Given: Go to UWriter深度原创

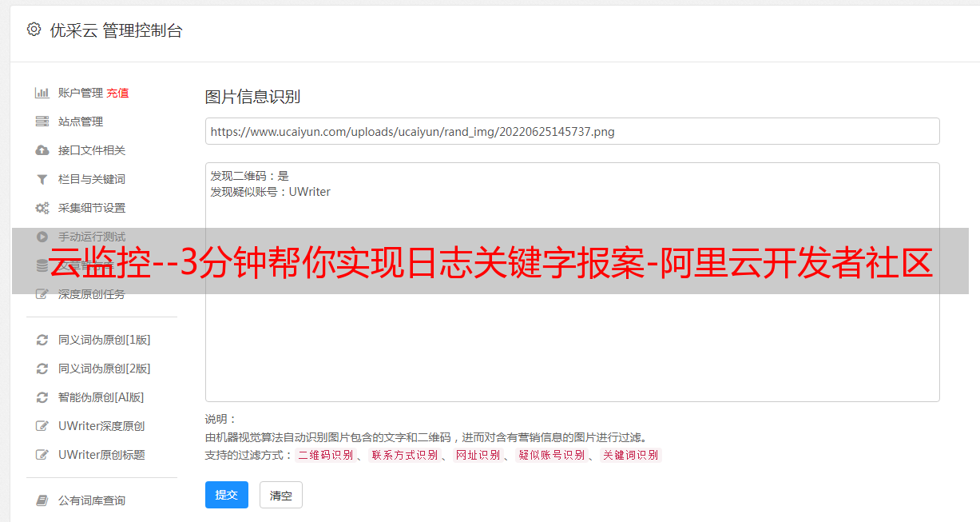Looking at the screenshot, I should [x=101, y=426].
